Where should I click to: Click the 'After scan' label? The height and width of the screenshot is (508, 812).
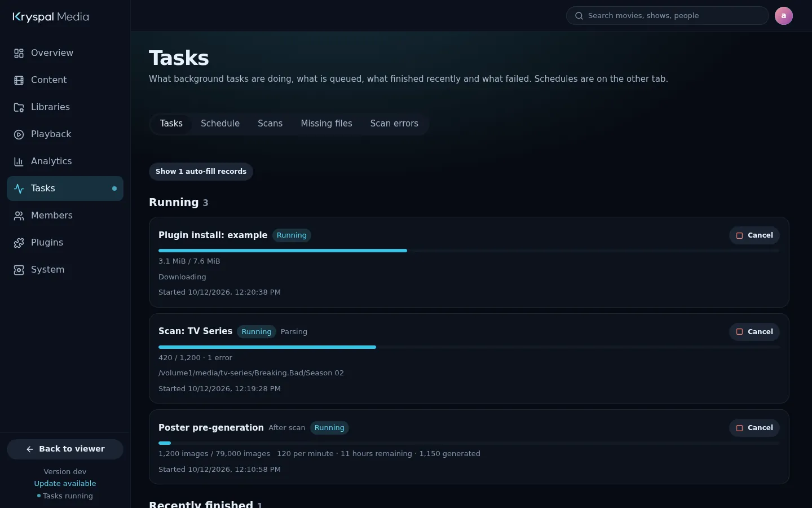click(x=287, y=428)
